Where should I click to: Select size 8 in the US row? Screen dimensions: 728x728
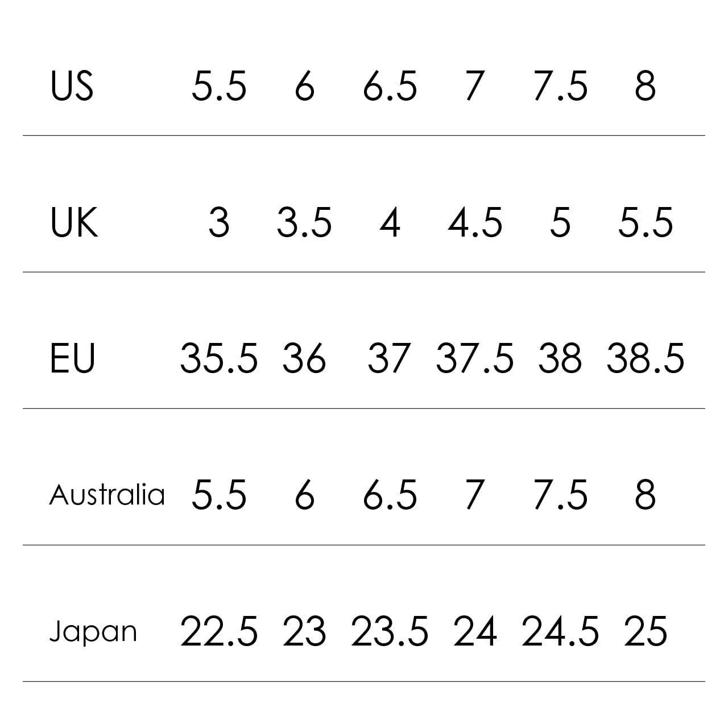[645, 86]
